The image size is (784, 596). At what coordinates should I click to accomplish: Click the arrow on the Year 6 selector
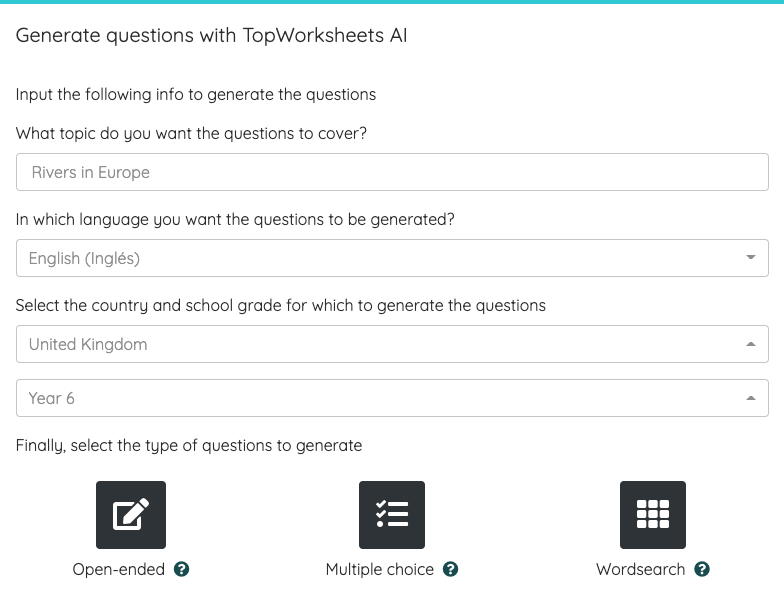pos(750,398)
